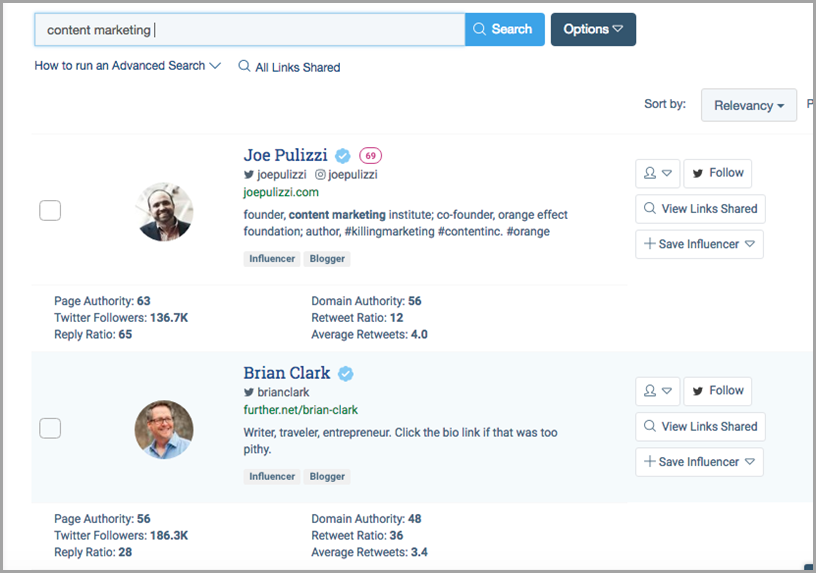Open Joe Pulizzi's profile name link
Image resolution: width=816 pixels, height=573 pixels.
point(285,155)
